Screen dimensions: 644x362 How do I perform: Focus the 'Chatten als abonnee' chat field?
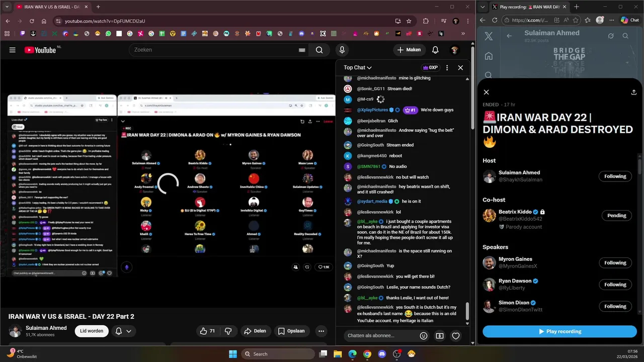click(x=380, y=336)
